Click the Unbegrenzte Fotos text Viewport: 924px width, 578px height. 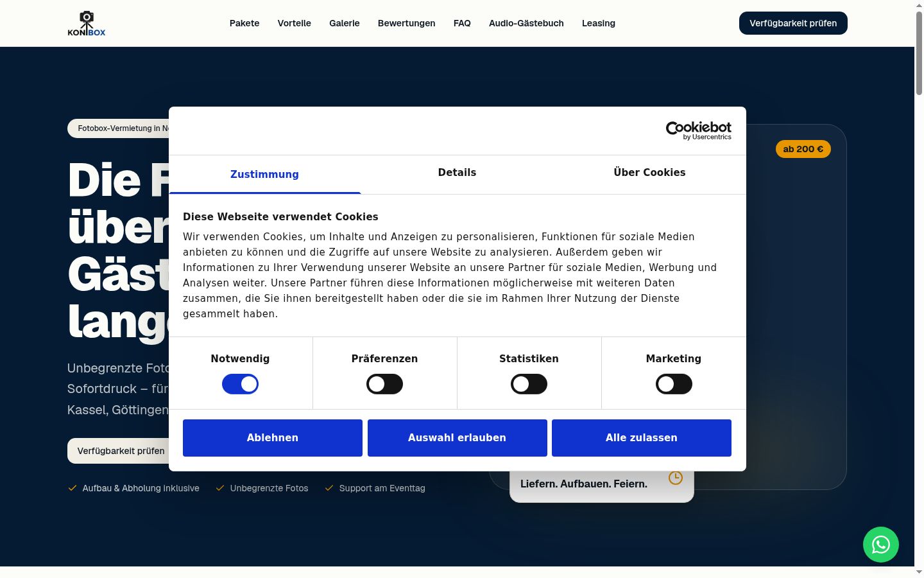269,488
